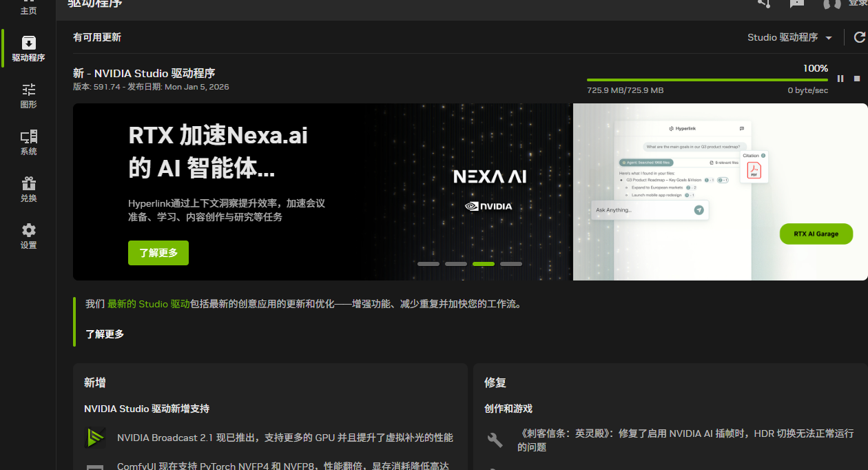Click the user avatar login icon

point(831,3)
